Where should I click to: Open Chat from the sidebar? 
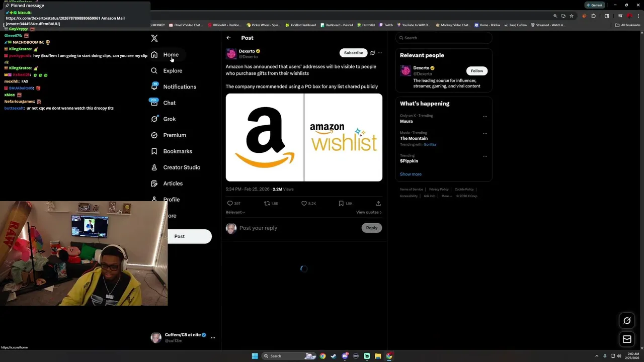[x=163, y=103]
